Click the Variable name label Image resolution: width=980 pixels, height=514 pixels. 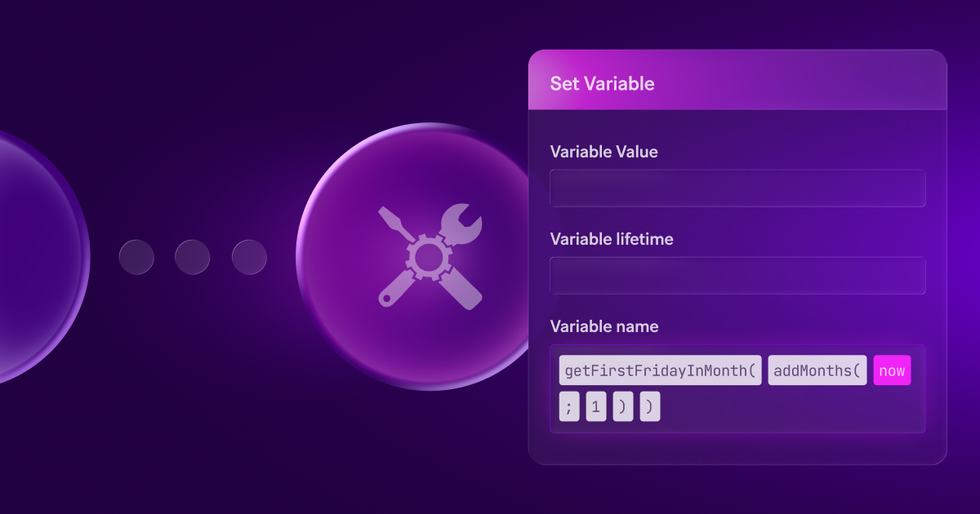(604, 326)
